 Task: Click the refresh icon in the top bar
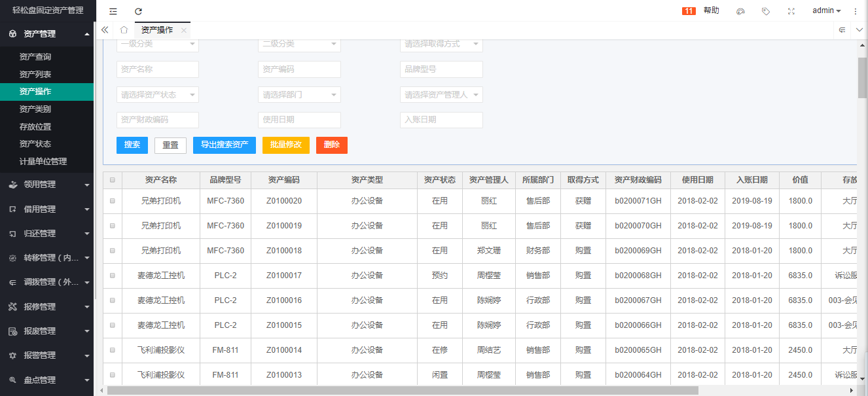click(138, 11)
